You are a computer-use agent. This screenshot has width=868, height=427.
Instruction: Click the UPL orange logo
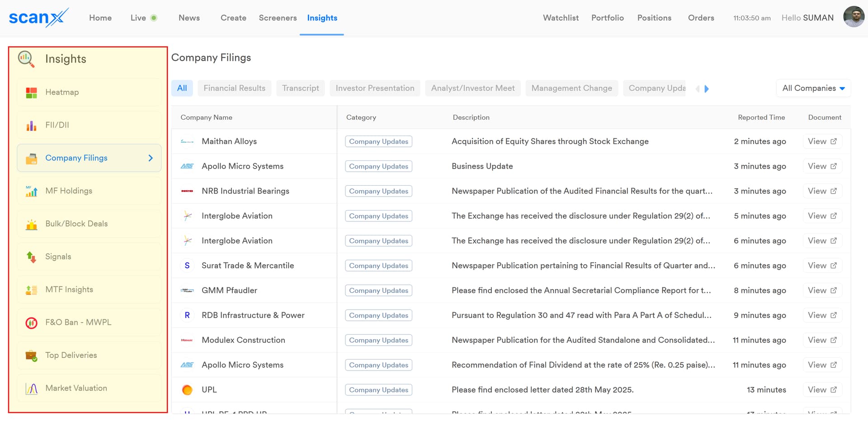click(187, 390)
